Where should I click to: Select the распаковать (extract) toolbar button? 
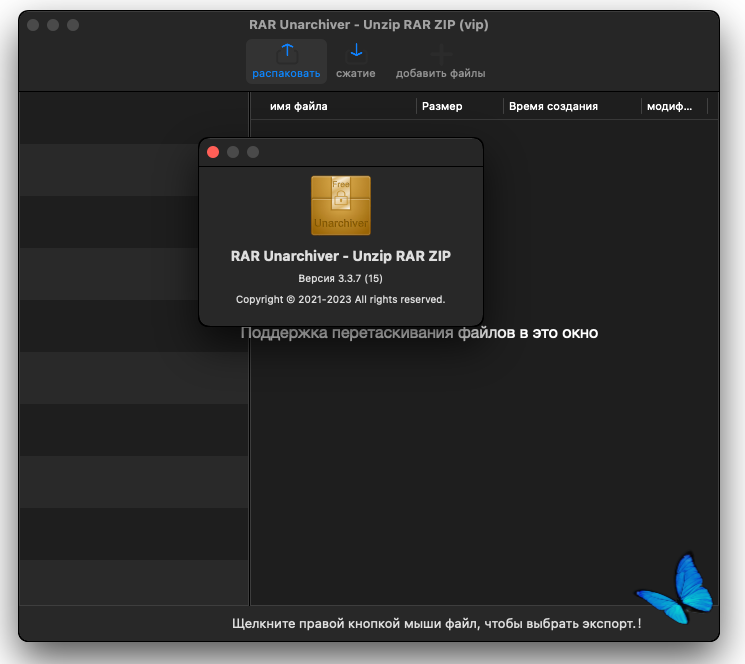pyautogui.click(x=286, y=61)
